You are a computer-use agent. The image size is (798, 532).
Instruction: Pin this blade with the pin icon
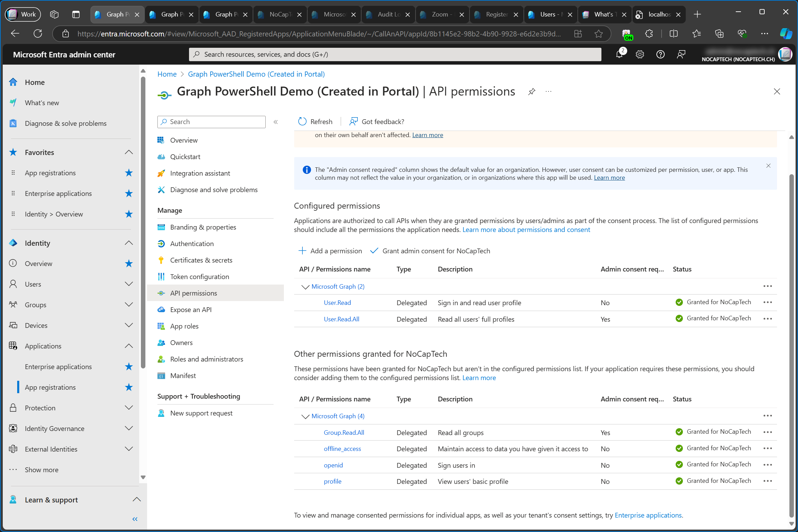(x=531, y=91)
